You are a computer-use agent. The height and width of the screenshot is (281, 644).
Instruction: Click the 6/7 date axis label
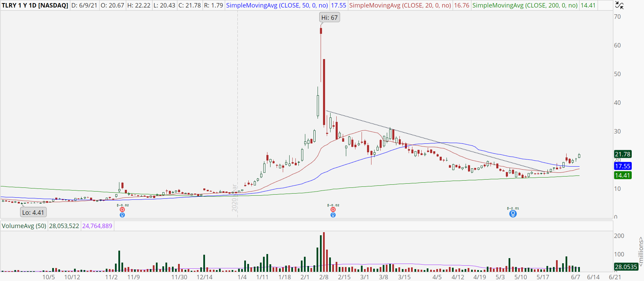click(575, 277)
